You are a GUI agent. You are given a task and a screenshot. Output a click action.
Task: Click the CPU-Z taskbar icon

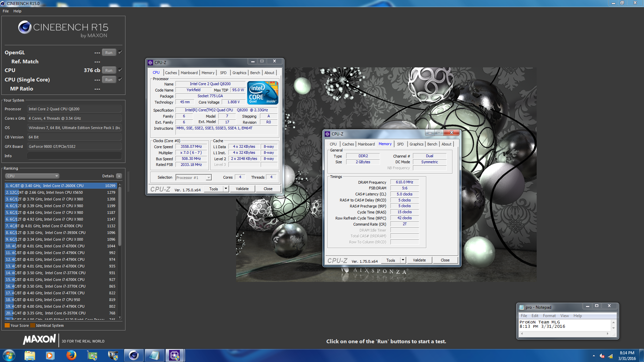[x=175, y=355]
